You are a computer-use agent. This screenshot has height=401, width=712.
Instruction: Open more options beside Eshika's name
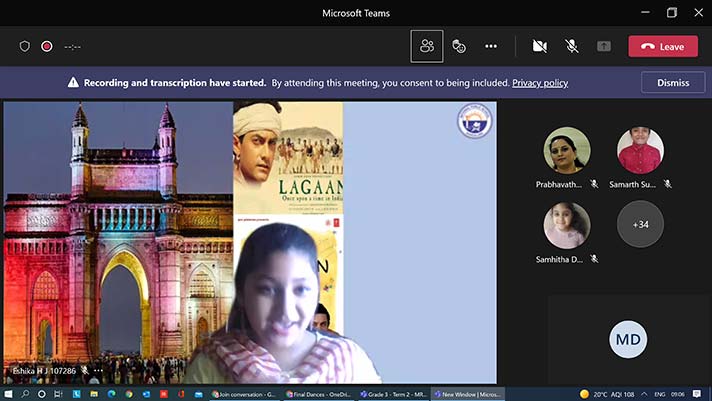(98, 370)
